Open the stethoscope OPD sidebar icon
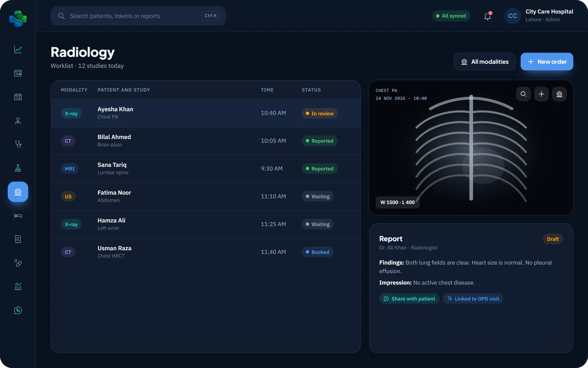588x368 pixels. click(18, 144)
